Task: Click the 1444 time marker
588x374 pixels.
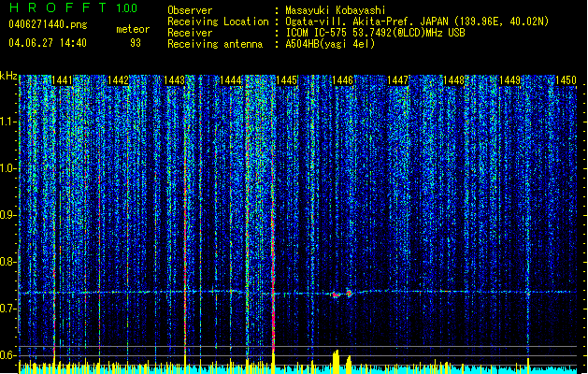Action: point(230,80)
